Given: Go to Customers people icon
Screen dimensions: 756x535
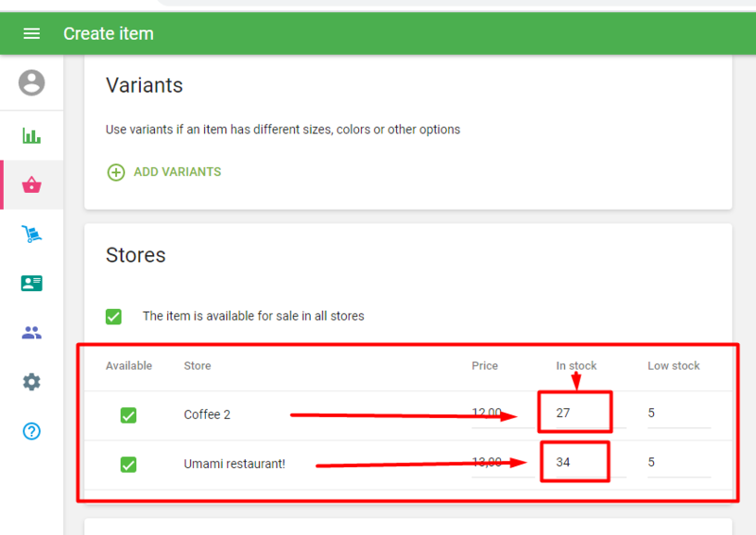Looking at the screenshot, I should [x=31, y=333].
